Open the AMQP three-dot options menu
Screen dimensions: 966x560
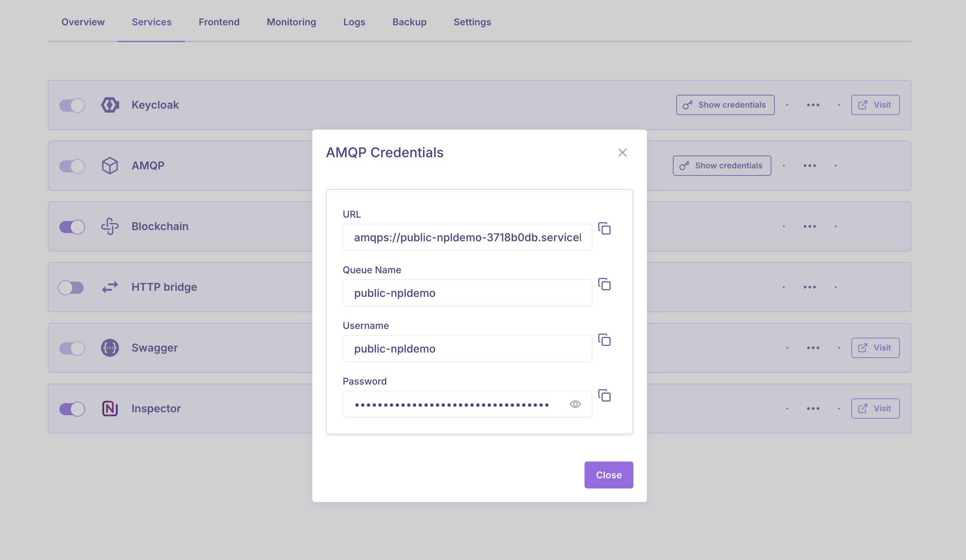coord(809,166)
